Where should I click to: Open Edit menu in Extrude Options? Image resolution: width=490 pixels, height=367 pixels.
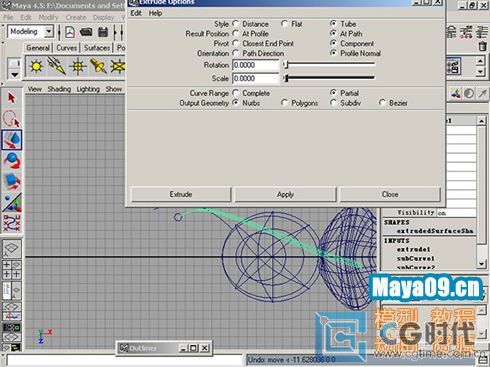(136, 13)
